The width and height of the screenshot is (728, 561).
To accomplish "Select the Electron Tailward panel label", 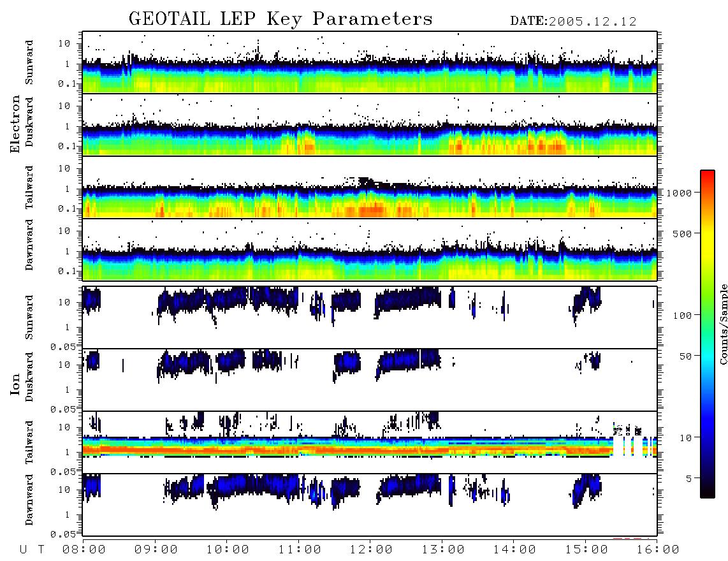I will (29, 187).
